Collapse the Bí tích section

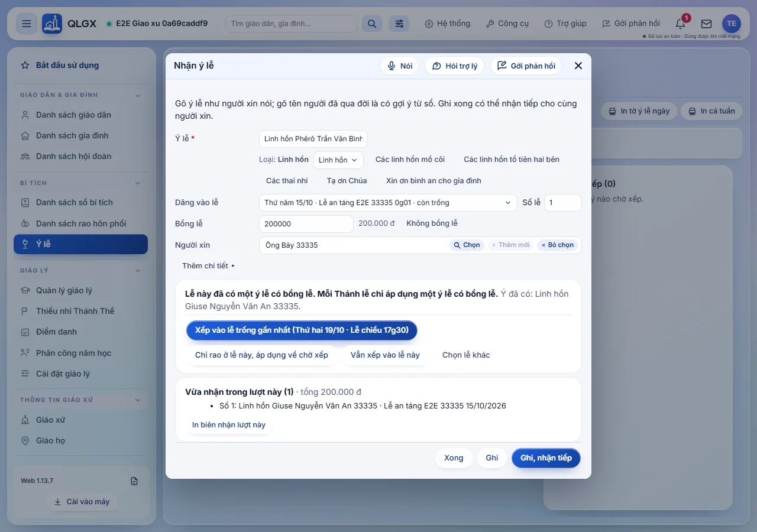[80, 183]
